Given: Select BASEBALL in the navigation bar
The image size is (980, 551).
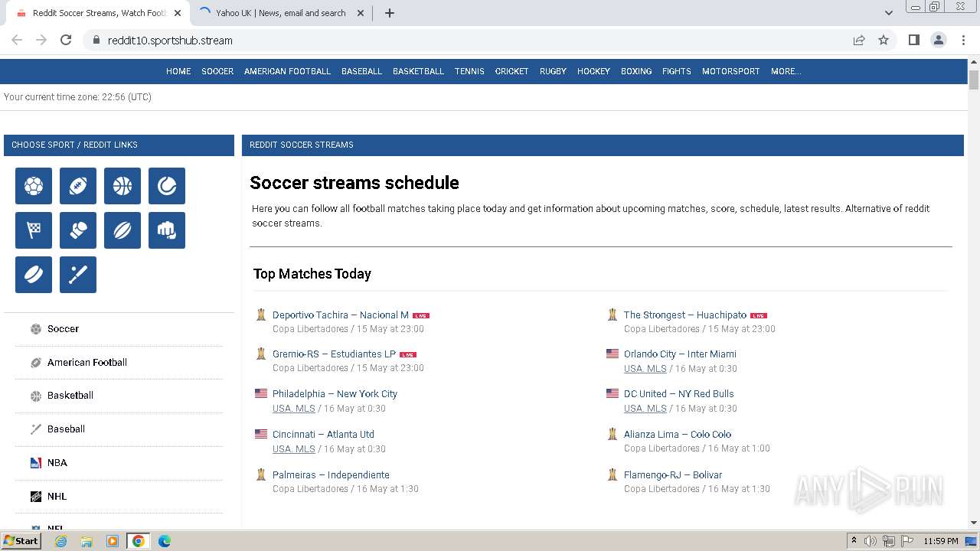Looking at the screenshot, I should [361, 71].
